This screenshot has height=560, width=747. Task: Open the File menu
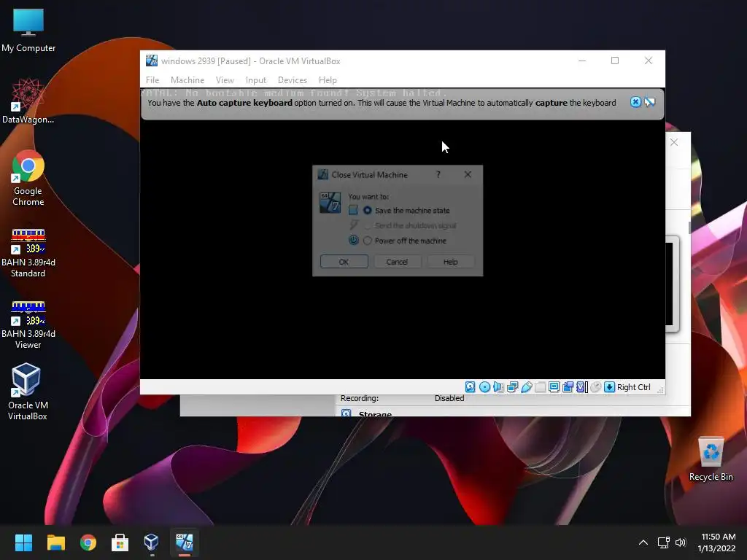coord(152,80)
